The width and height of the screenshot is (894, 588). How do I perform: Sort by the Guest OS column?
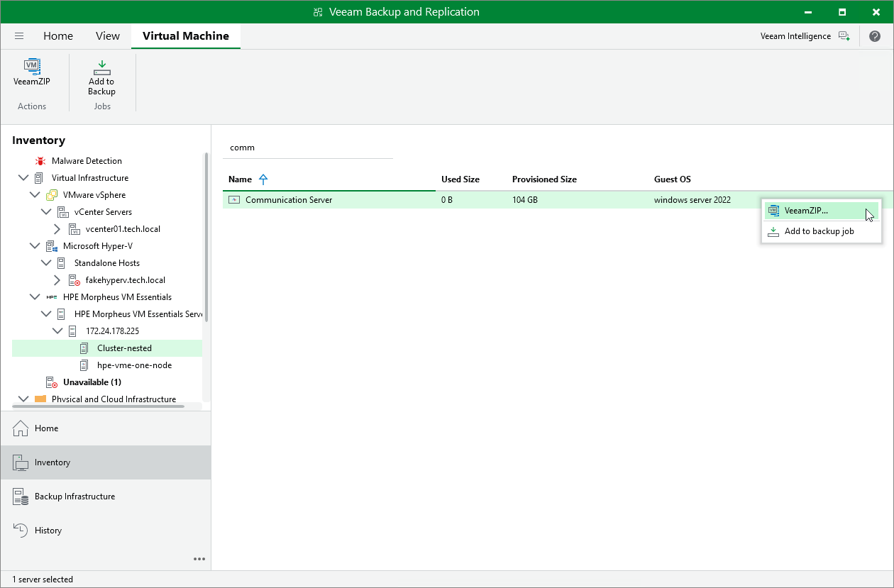click(672, 179)
